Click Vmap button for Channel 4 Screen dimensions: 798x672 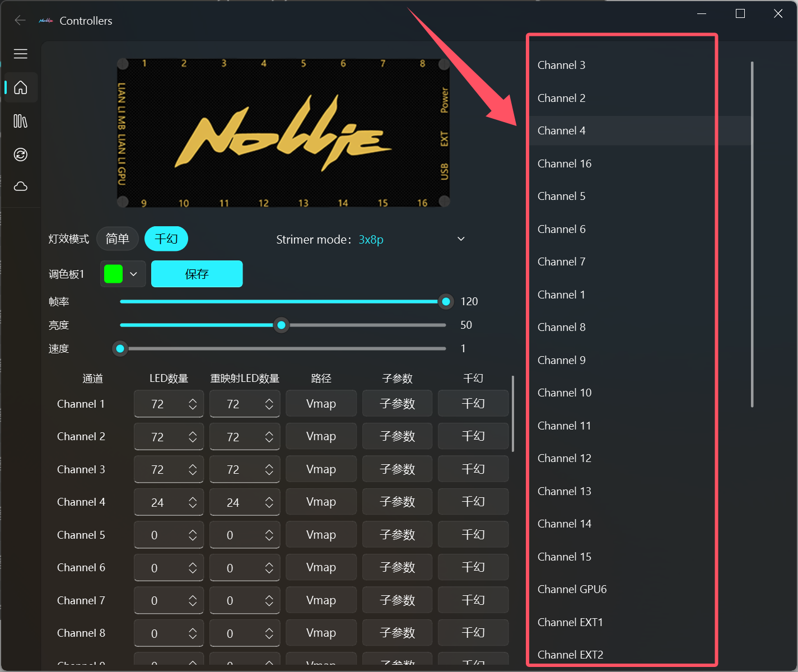321,502
